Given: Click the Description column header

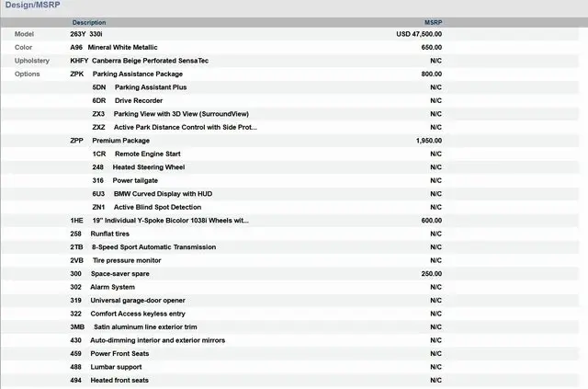Looking at the screenshot, I should point(89,22).
